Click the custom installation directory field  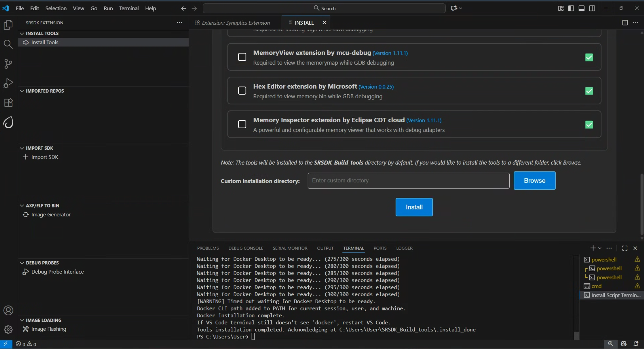[408, 181]
